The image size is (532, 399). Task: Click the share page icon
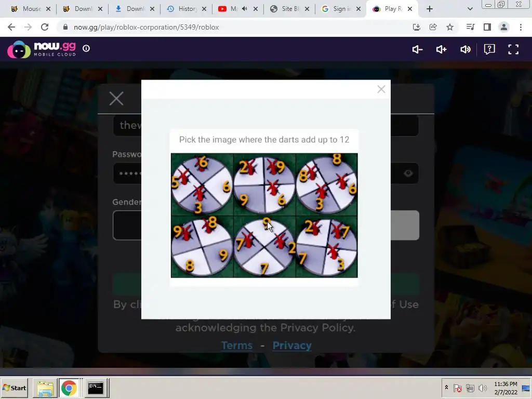[433, 27]
